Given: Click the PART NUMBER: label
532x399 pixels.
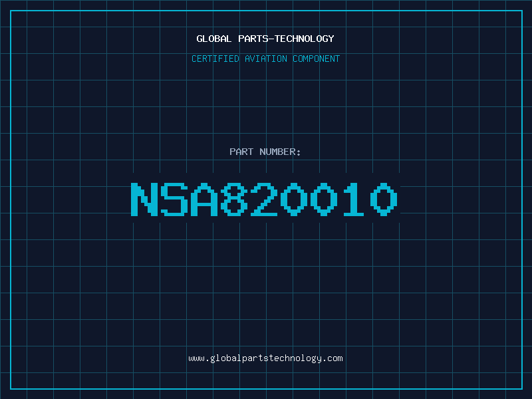Looking at the screenshot, I should coord(265,152).
